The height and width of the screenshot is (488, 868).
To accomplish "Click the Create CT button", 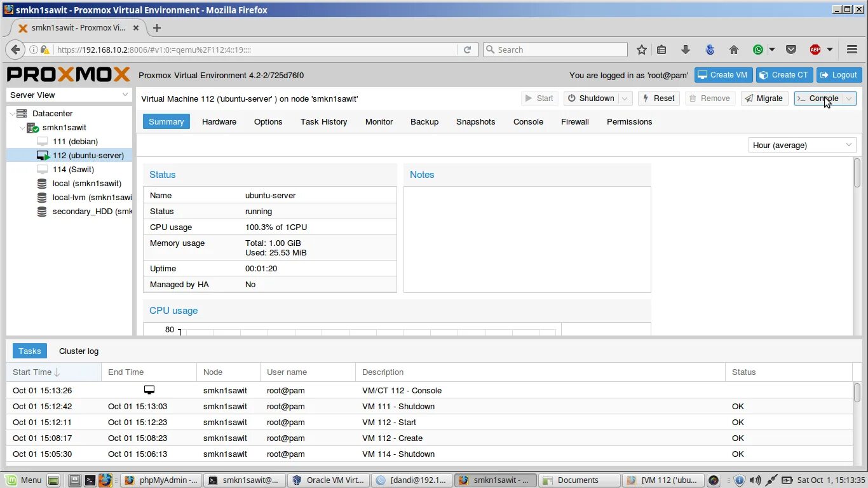I will (784, 75).
